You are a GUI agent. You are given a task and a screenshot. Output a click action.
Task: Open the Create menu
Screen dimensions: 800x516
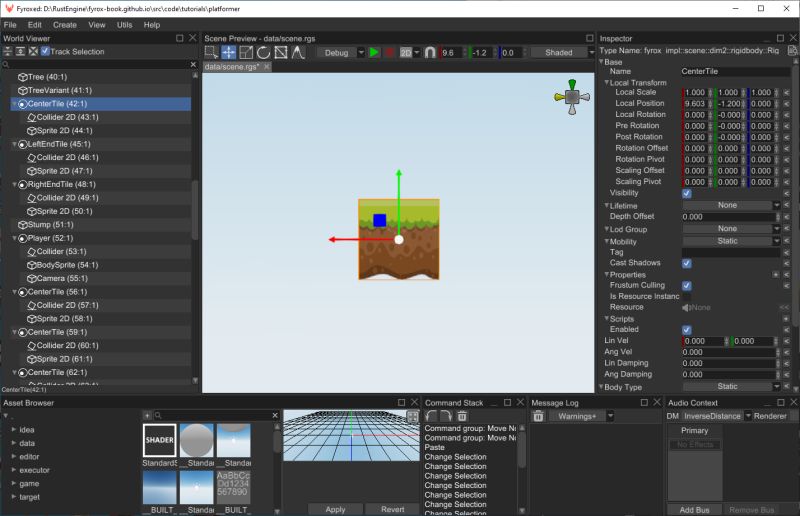pyautogui.click(x=65, y=24)
